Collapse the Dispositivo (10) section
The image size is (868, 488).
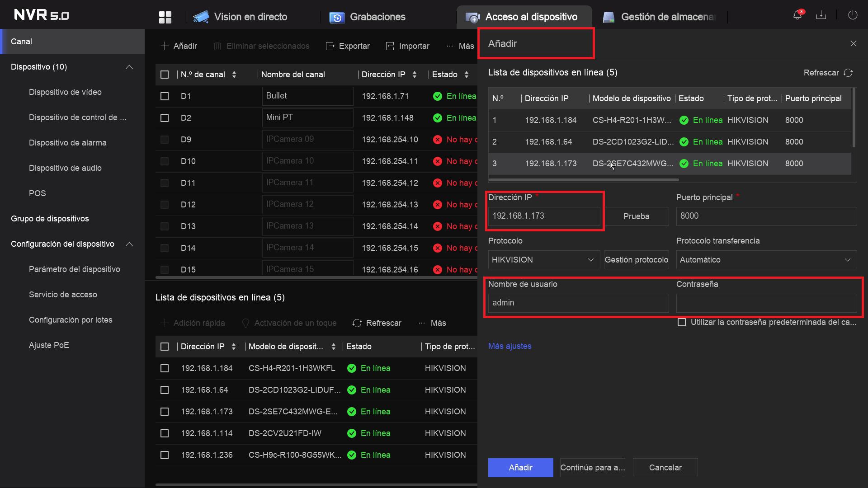click(x=129, y=67)
